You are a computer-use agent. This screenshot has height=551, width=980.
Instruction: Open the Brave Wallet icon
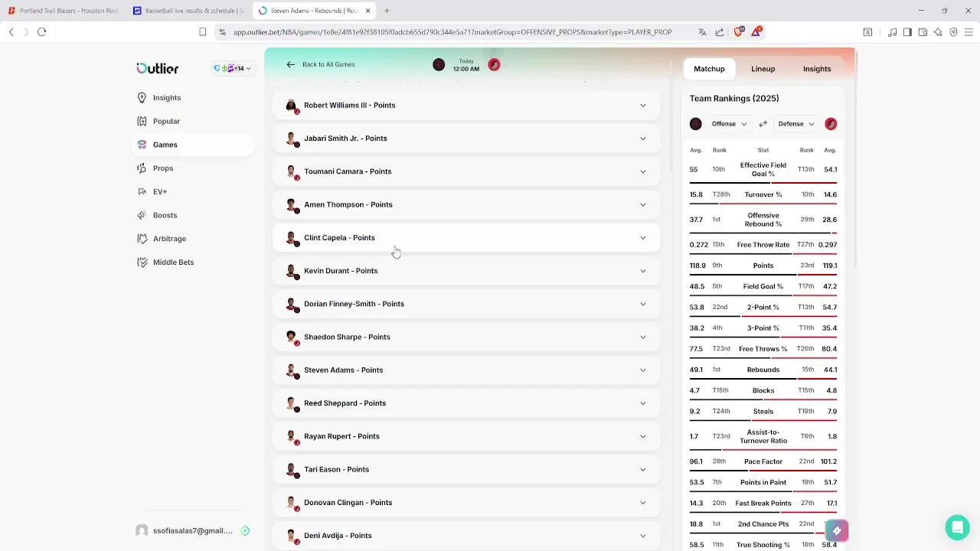[923, 32]
